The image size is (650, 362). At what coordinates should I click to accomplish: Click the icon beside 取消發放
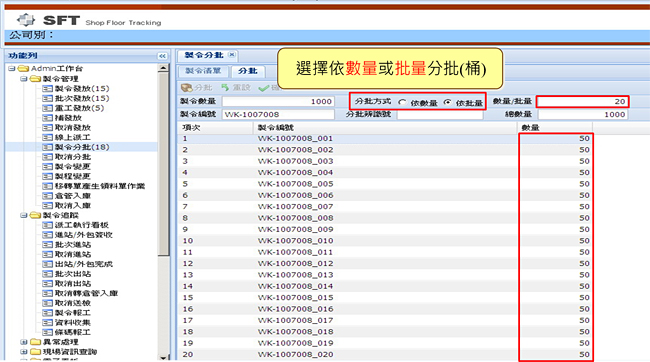point(48,127)
